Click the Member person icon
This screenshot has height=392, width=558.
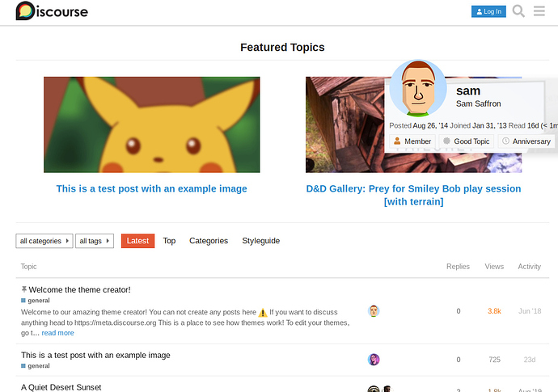click(397, 141)
